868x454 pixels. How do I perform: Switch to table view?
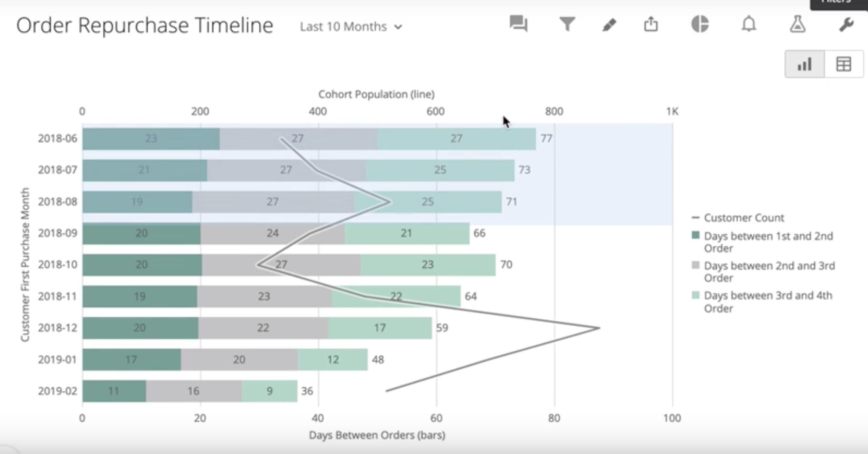tap(844, 64)
